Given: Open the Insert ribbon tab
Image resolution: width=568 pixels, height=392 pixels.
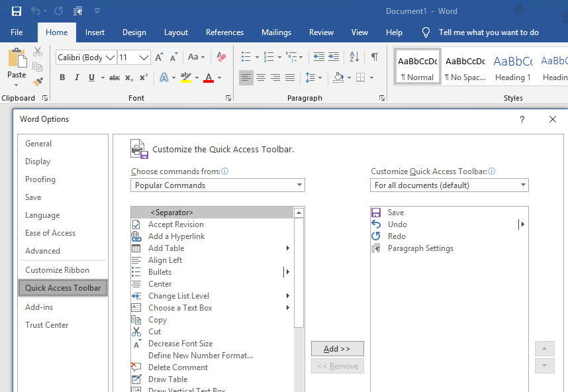Looking at the screenshot, I should click(x=95, y=32).
